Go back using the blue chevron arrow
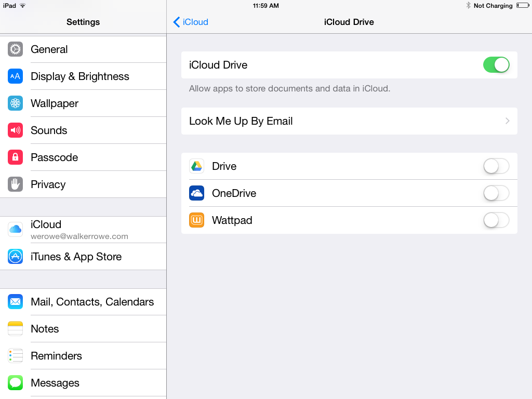The image size is (532, 399). click(177, 22)
